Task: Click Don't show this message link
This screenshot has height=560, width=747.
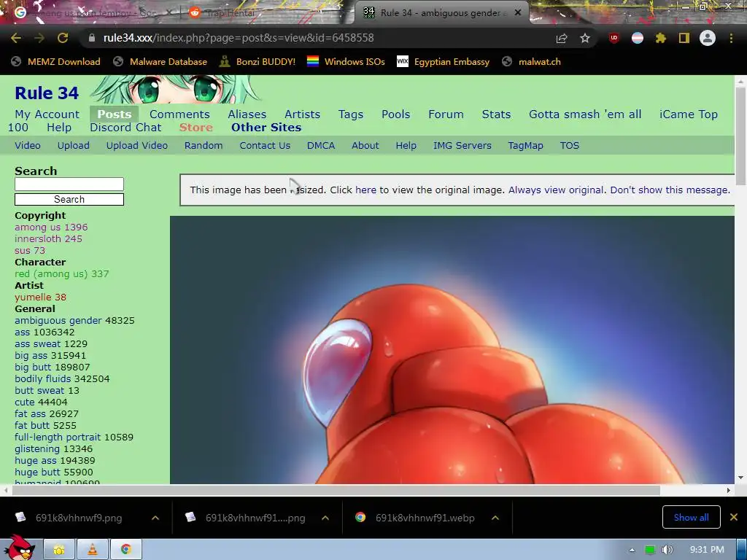Action: click(x=670, y=190)
